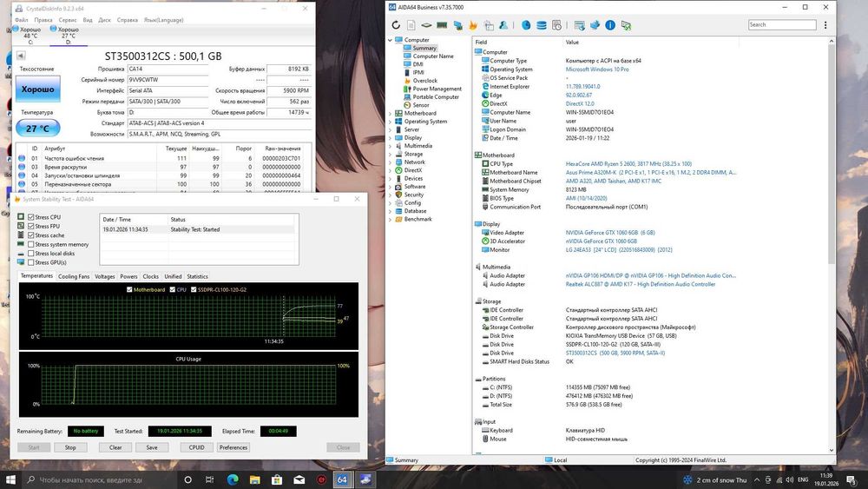
Task: Expand the Network tree node
Action: pyautogui.click(x=390, y=162)
